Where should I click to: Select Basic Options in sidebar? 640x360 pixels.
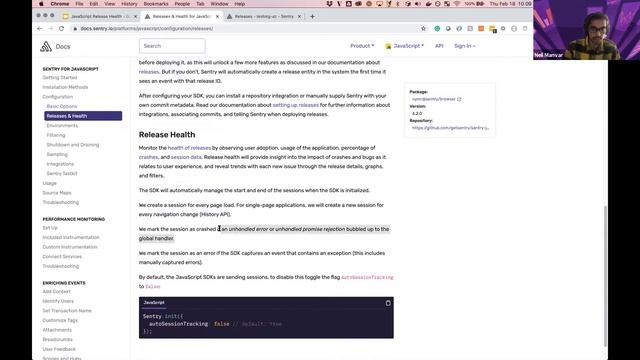pos(62,107)
